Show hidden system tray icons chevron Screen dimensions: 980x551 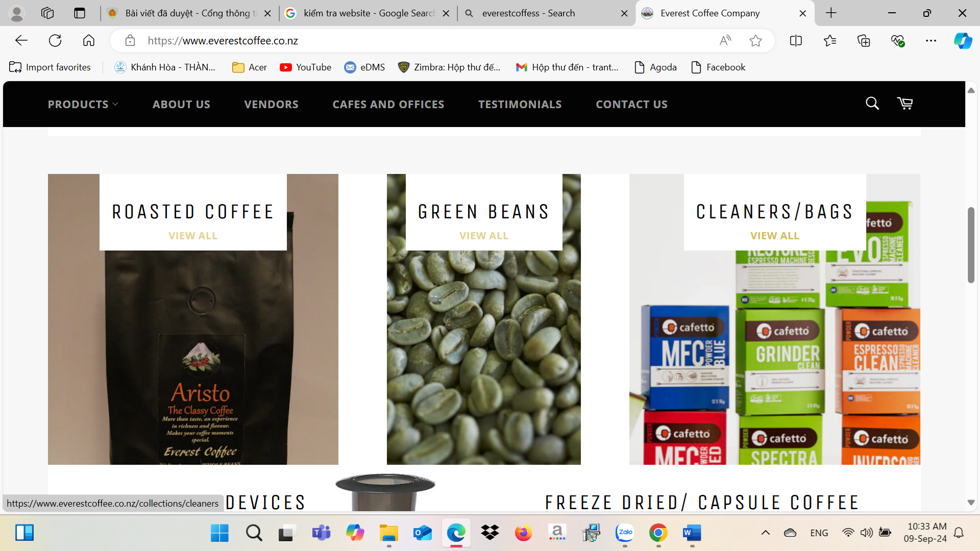[766, 533]
